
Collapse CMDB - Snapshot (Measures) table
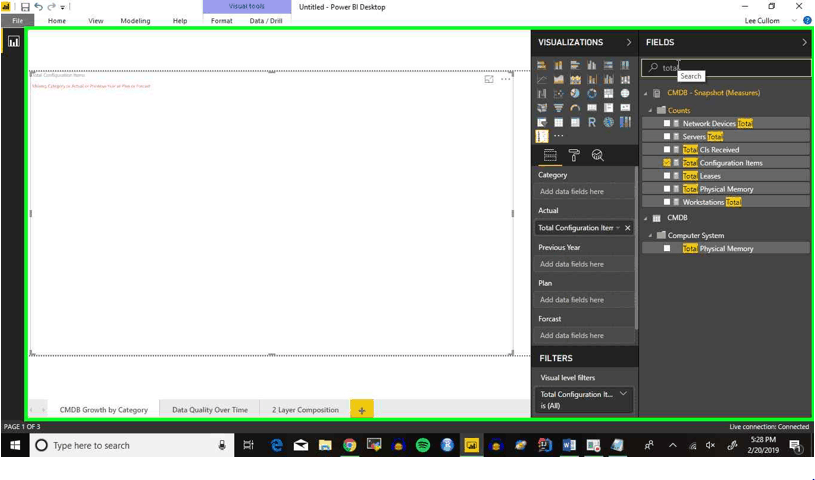click(x=646, y=93)
